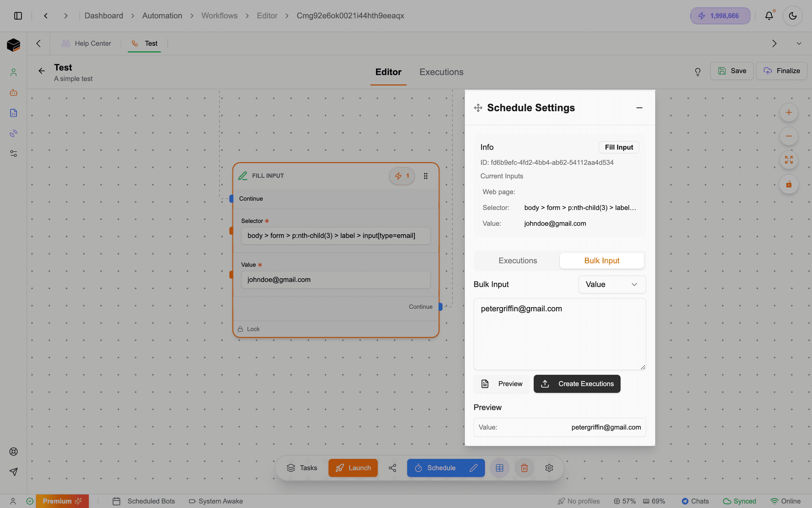Open the help lifesaver icon in sidebar

(13, 451)
